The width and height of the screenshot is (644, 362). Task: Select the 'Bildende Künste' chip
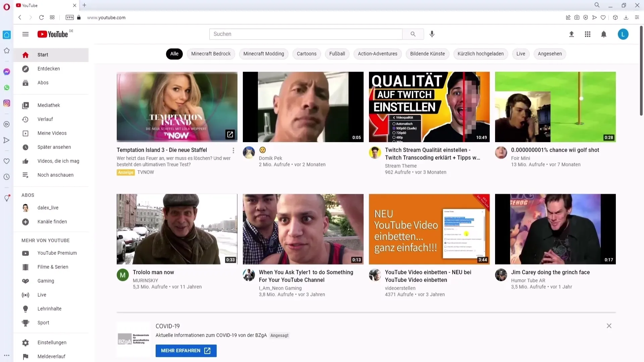point(427,54)
